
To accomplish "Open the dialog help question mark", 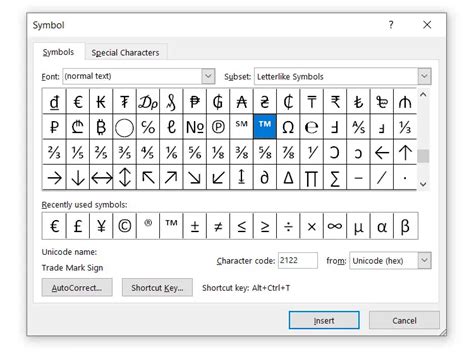I will (x=391, y=25).
